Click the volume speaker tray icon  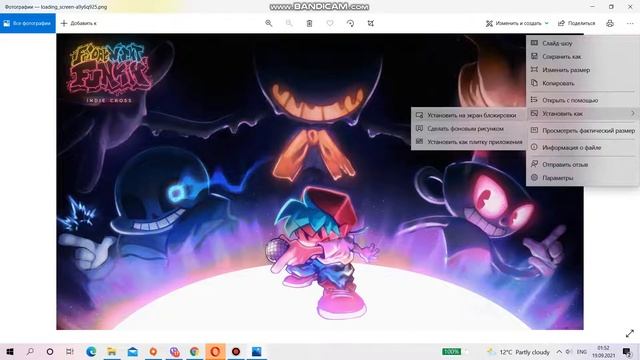tap(569, 352)
